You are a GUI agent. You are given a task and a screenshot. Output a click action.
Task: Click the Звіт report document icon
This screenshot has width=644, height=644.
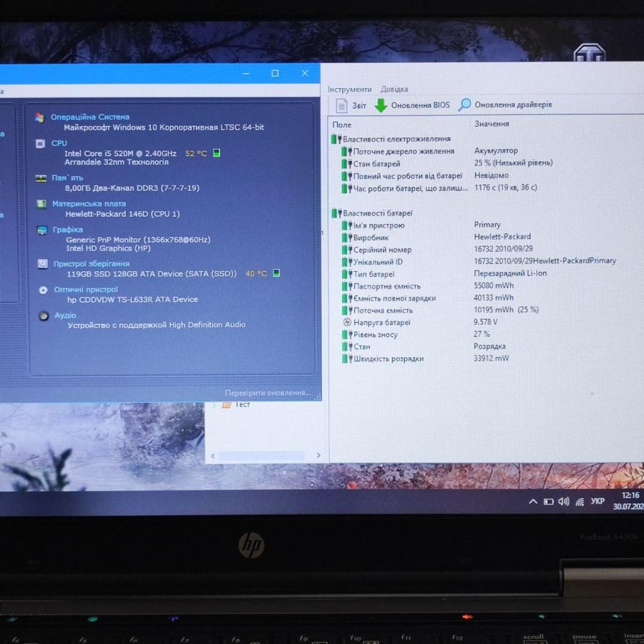click(342, 106)
